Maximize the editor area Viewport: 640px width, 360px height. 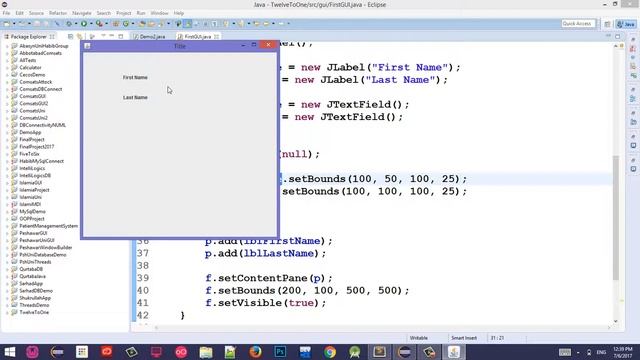(618, 36)
